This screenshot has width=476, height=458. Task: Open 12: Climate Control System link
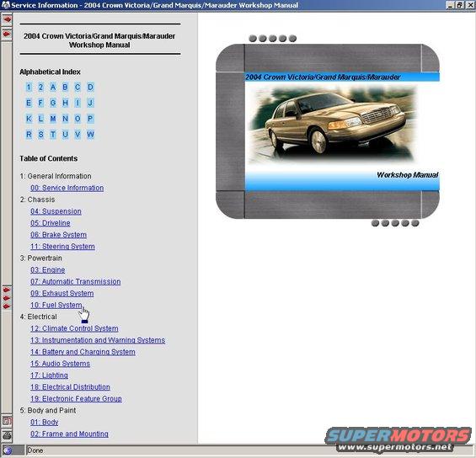pyautogui.click(x=74, y=328)
